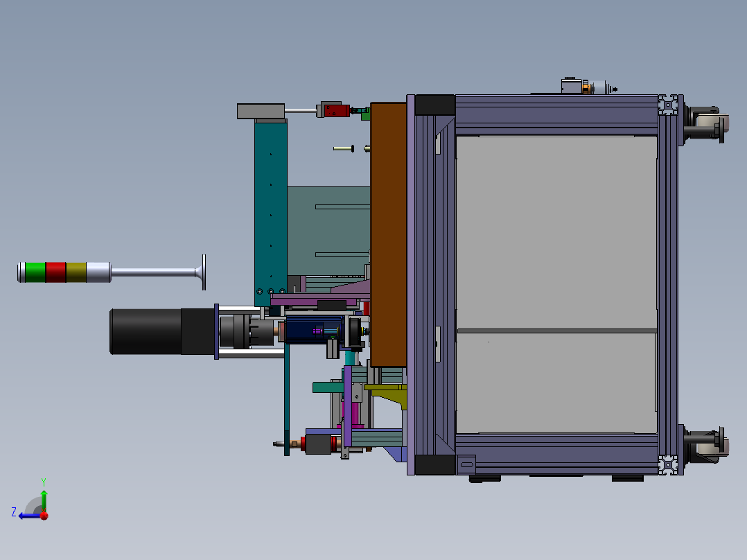This screenshot has height=560, width=747.
Task: Select the top-right caster wheel
Action: pyautogui.click(x=706, y=123)
